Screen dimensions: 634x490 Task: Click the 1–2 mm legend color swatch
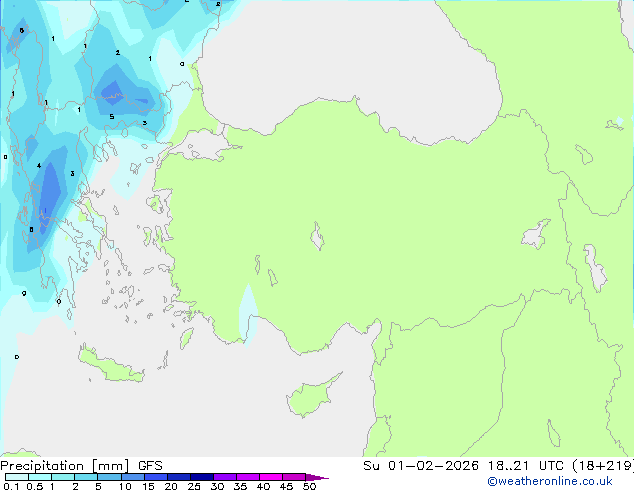(x=63, y=477)
